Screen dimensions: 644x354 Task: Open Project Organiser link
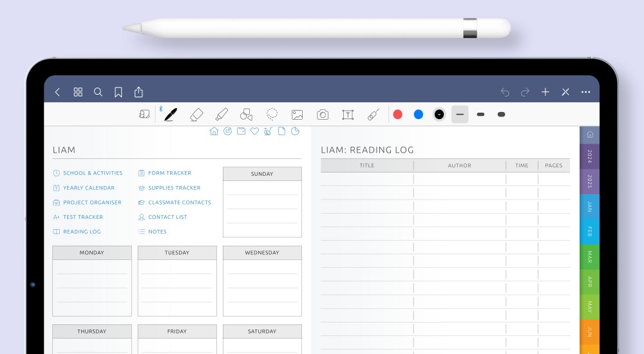(87, 202)
